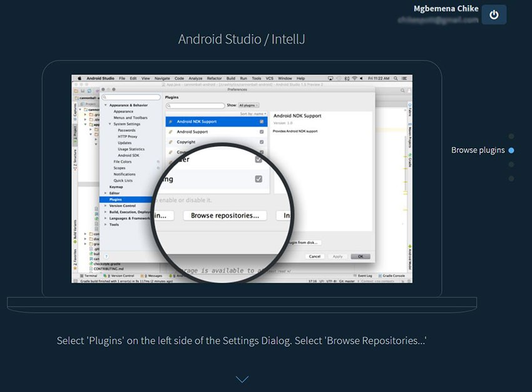Open the Build Variants side tool window

[75, 232]
